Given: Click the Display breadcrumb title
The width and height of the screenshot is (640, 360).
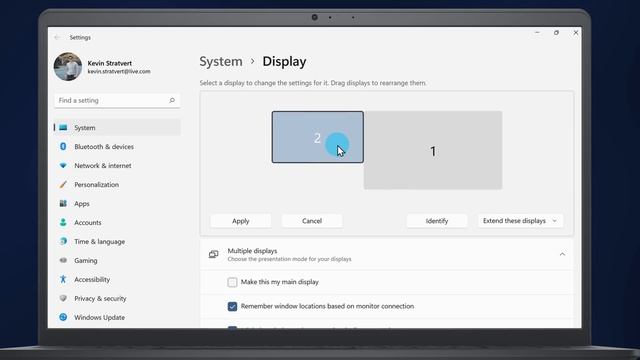Looking at the screenshot, I should tap(284, 62).
